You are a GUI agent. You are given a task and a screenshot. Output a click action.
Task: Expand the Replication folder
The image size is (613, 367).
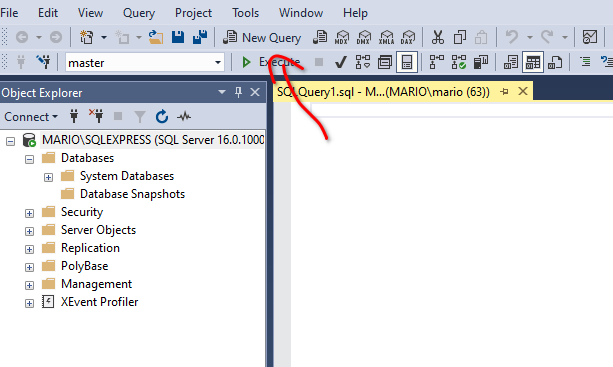point(29,249)
